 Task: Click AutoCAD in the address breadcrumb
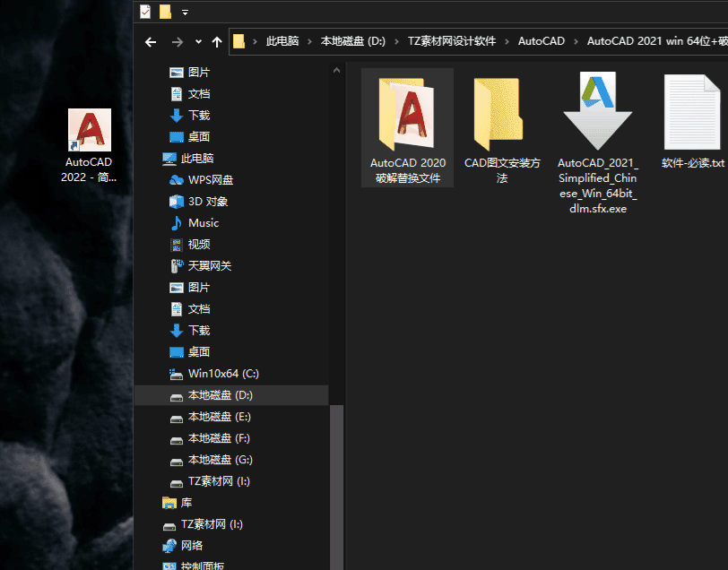(542, 41)
